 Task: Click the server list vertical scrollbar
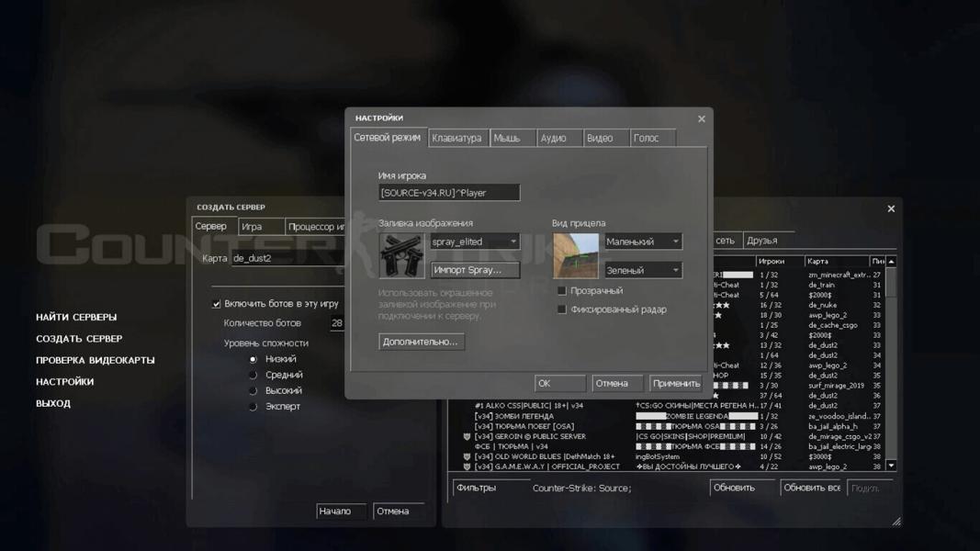point(891,367)
